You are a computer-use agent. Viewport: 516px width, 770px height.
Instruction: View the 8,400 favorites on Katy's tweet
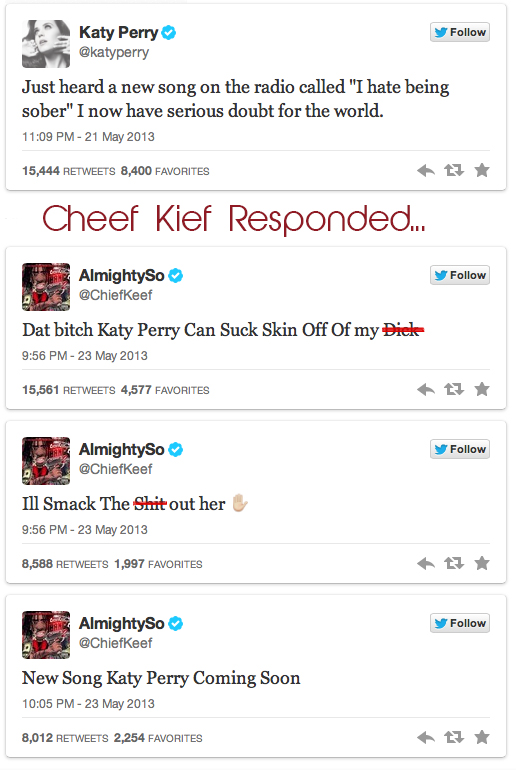click(165, 171)
